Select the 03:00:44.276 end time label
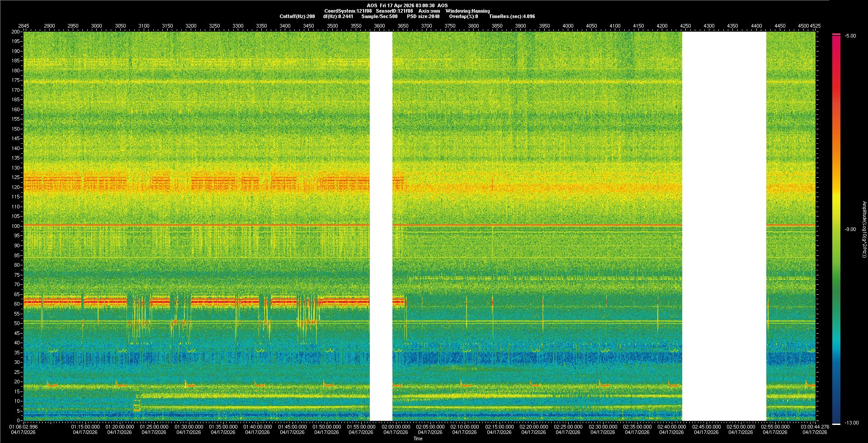This screenshot has width=868, height=443. pos(816,427)
